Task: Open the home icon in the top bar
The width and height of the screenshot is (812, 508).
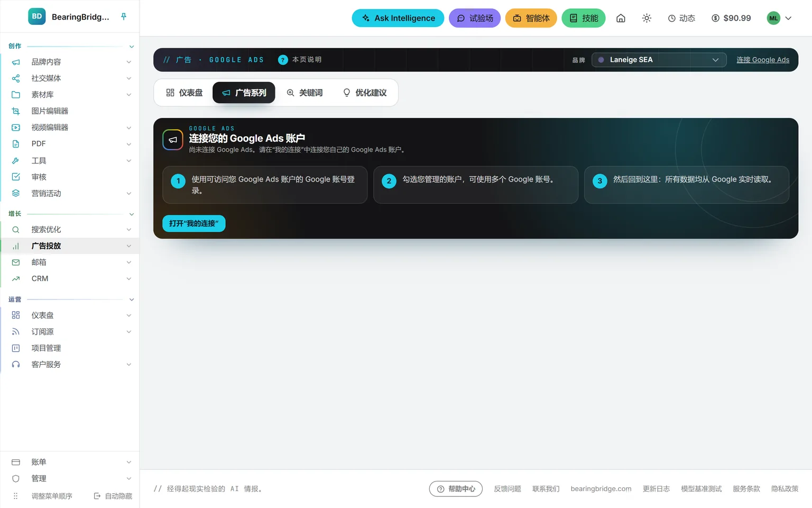Action: (x=621, y=18)
